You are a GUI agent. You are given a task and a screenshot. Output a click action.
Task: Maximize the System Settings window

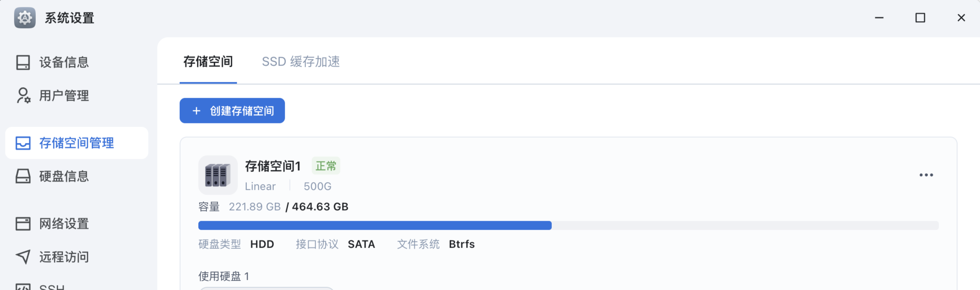click(920, 18)
